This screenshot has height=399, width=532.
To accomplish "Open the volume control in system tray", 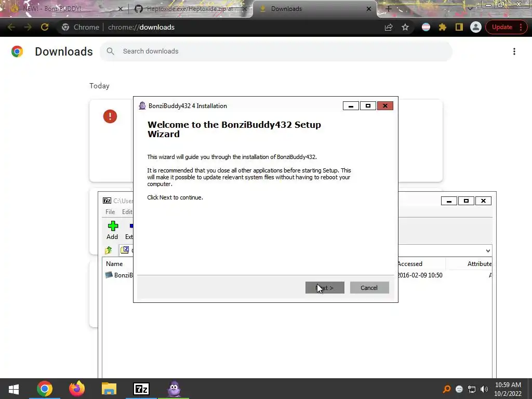I will tap(484, 389).
